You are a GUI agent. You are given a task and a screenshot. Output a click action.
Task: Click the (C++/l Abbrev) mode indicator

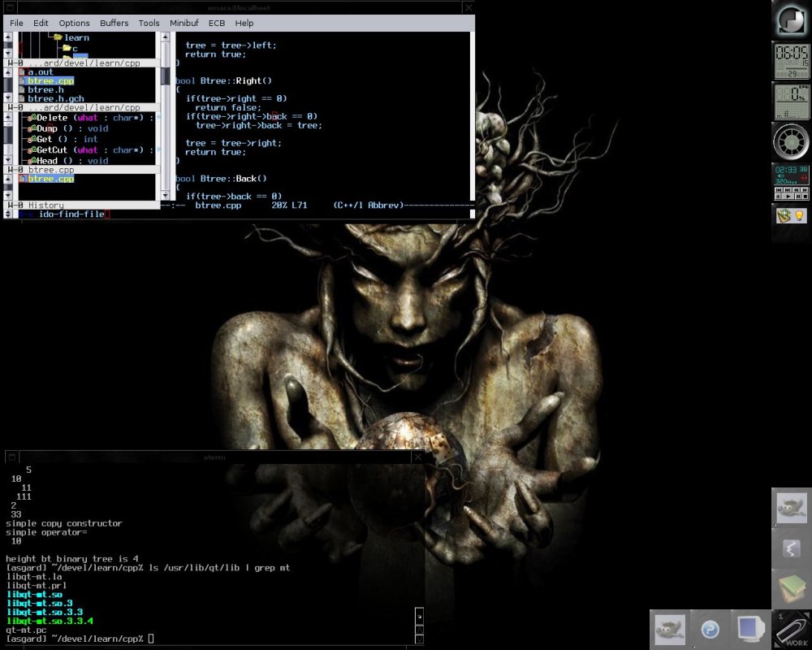(368, 206)
